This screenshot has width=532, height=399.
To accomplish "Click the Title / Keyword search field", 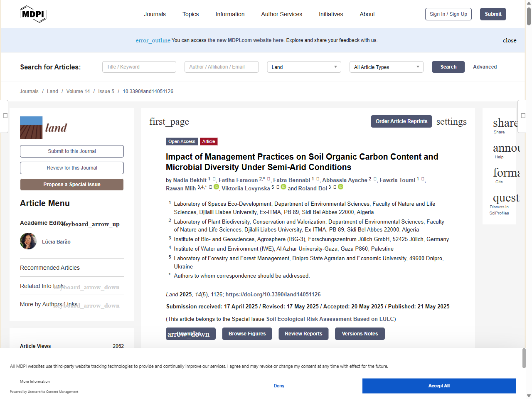I will click(x=139, y=66).
